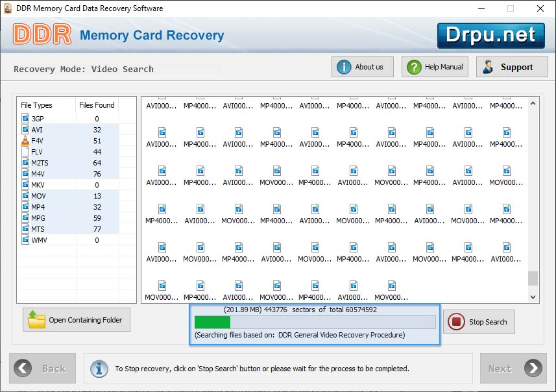This screenshot has width=556, height=392.
Task: Click the file list scrollbar thumb
Action: pyautogui.click(x=533, y=278)
